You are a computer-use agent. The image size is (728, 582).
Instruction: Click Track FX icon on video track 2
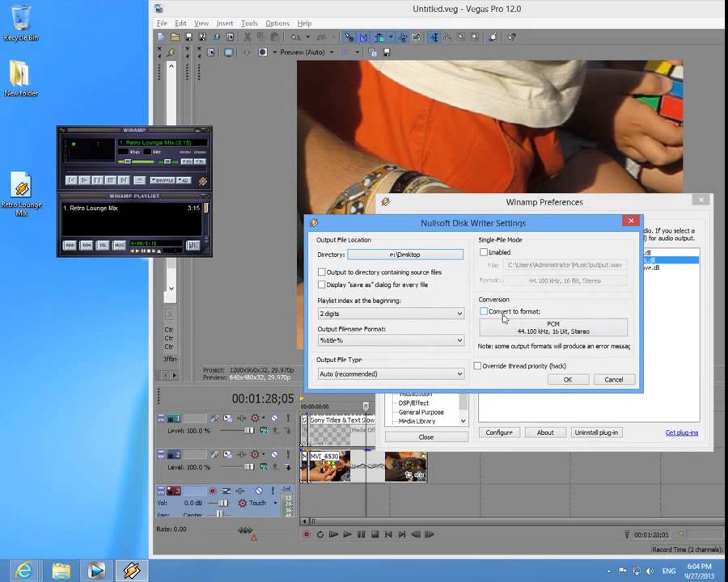pos(241,455)
